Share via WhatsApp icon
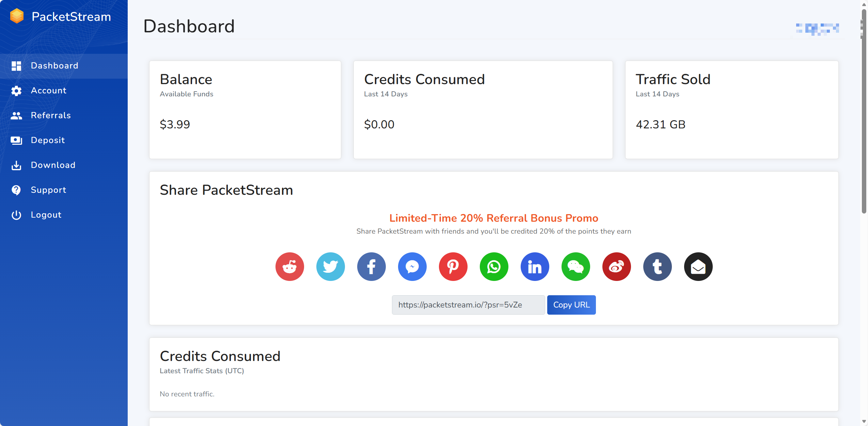The image size is (868, 426). point(494,267)
